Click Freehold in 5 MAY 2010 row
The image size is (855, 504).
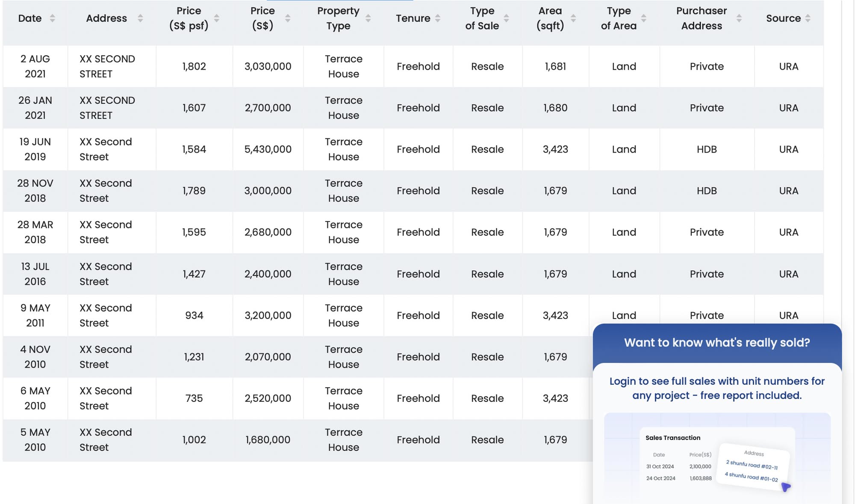coord(418,440)
